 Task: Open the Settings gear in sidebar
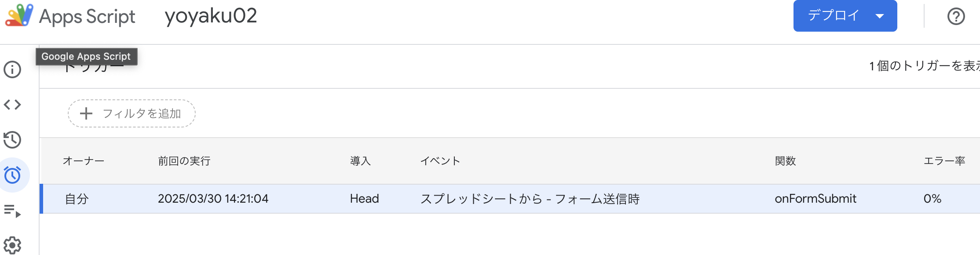coord(12,245)
